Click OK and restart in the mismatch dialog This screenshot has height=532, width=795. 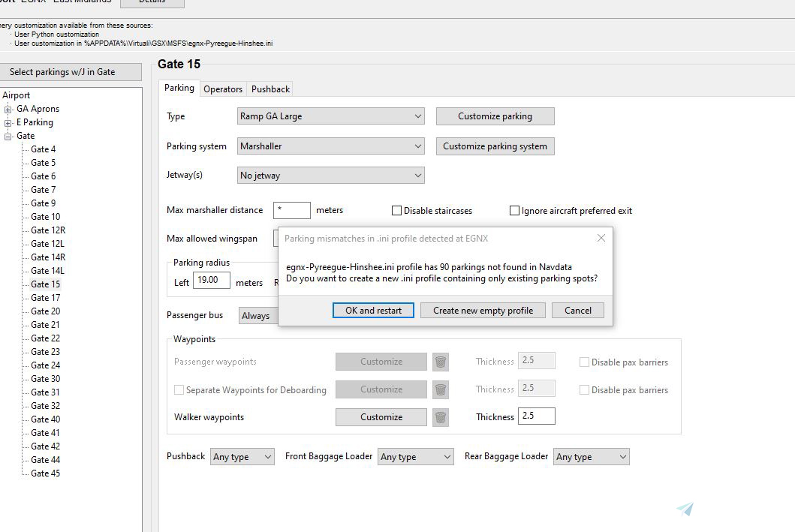point(373,310)
